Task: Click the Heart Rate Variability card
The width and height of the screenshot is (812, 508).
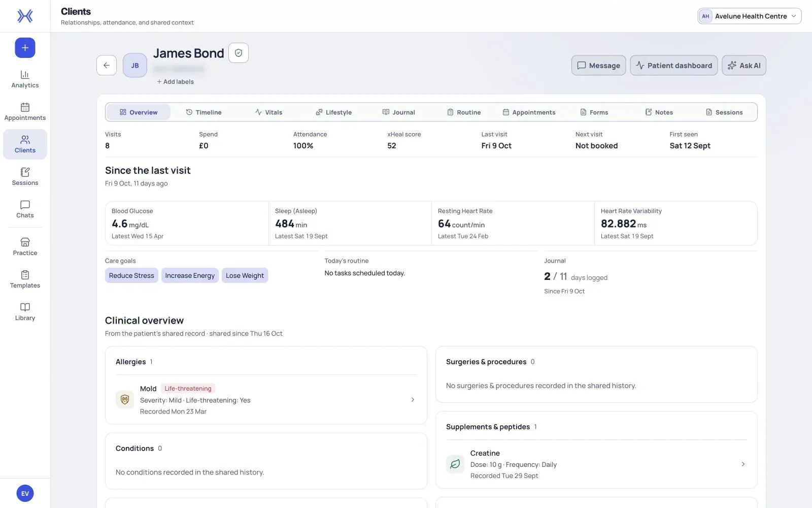Action: click(676, 224)
